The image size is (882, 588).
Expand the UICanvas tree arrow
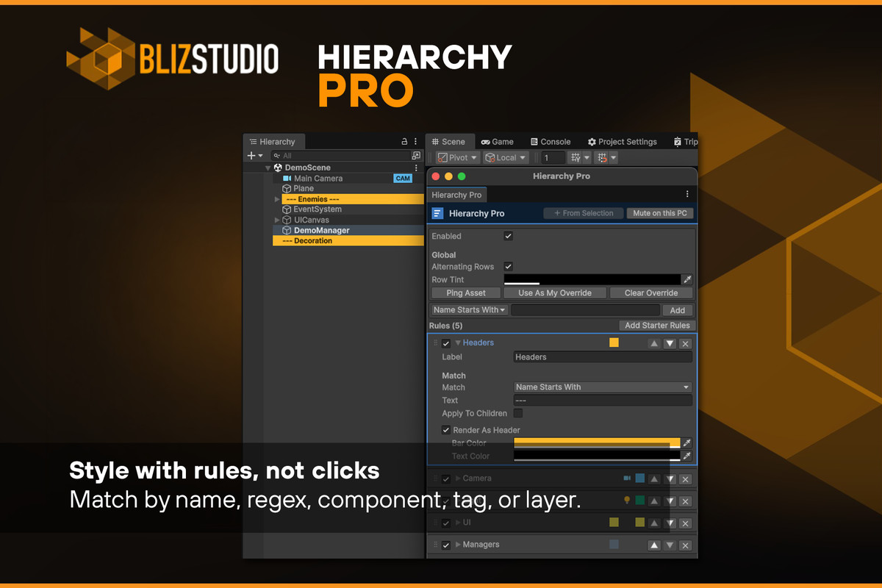(x=277, y=220)
